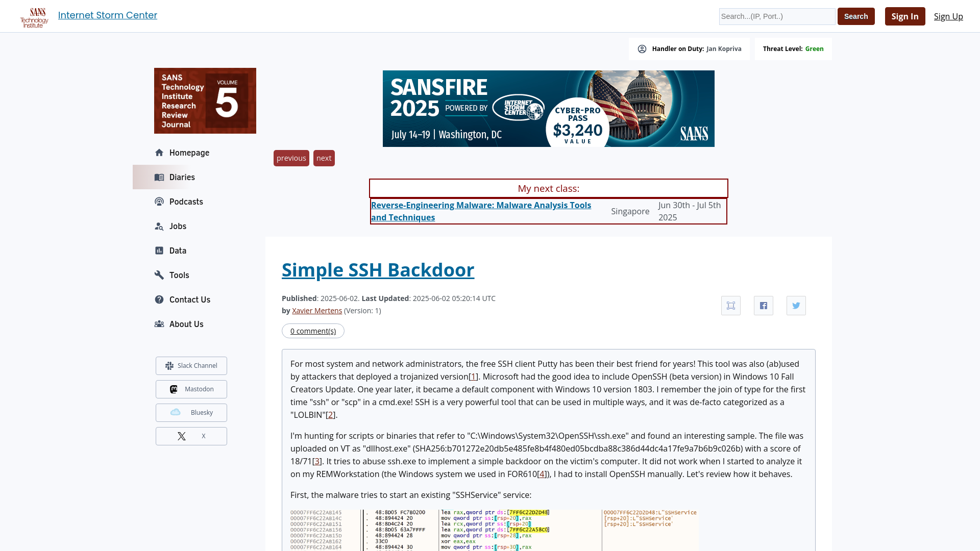This screenshot has height=551, width=980.
Task: Open the Slack Channel button
Action: pos(191,366)
